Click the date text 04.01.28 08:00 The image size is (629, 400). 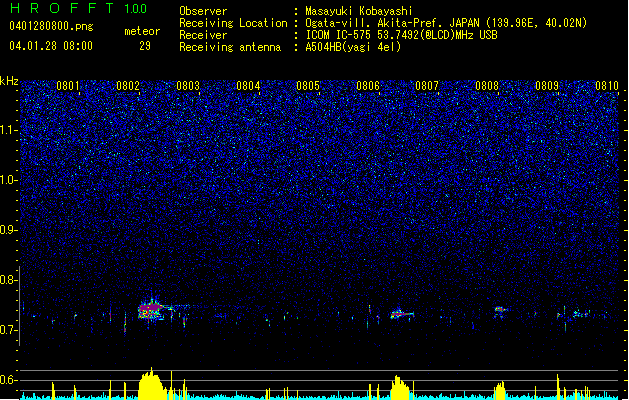coord(51,46)
